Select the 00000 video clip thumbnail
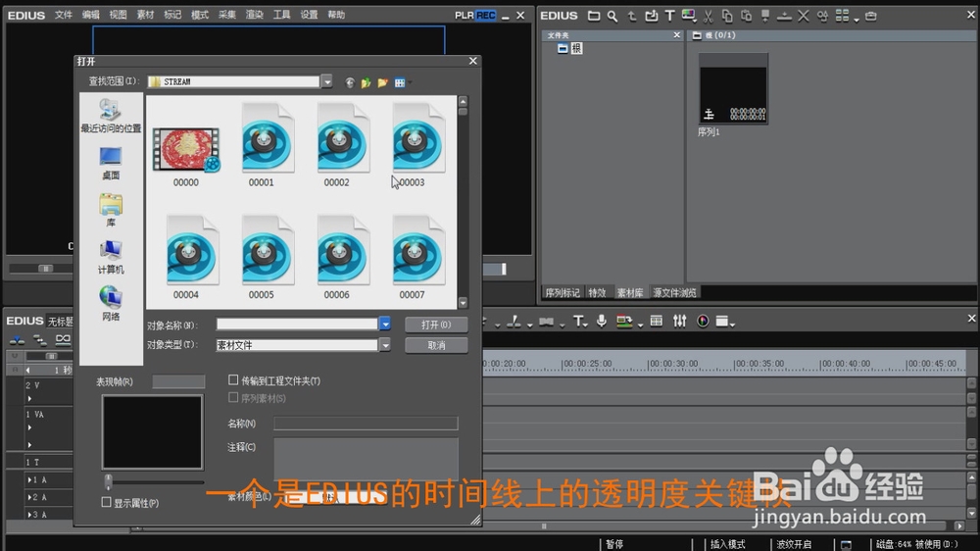This screenshot has width=980, height=551. point(186,150)
